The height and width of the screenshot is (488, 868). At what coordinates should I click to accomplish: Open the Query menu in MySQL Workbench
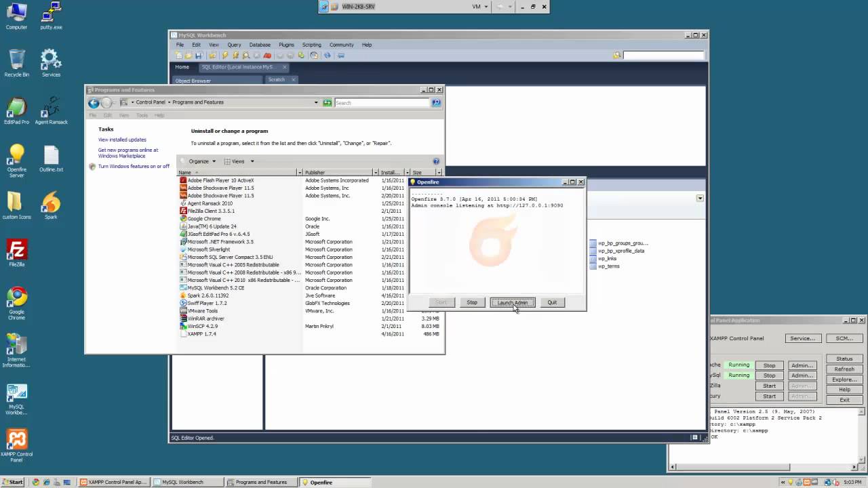coord(234,45)
